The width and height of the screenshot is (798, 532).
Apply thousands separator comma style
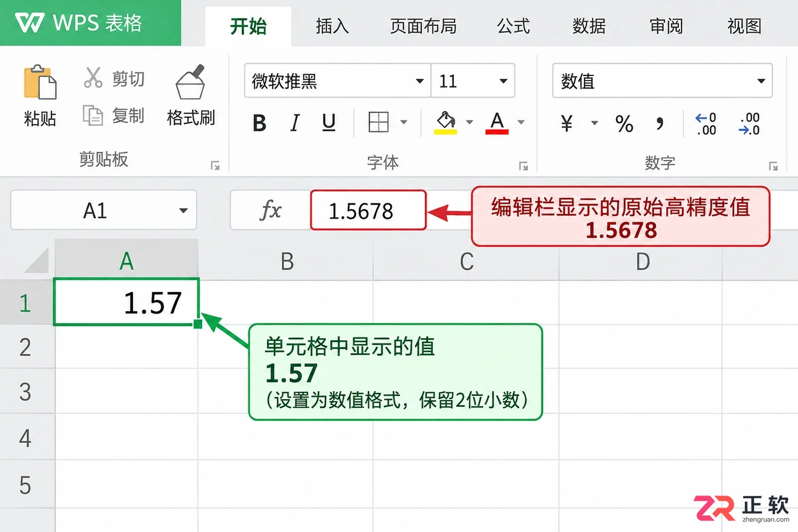(x=659, y=123)
